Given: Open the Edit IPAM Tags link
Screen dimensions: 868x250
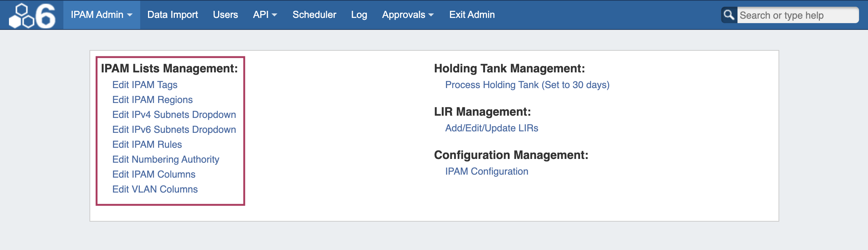Looking at the screenshot, I should coord(145,85).
